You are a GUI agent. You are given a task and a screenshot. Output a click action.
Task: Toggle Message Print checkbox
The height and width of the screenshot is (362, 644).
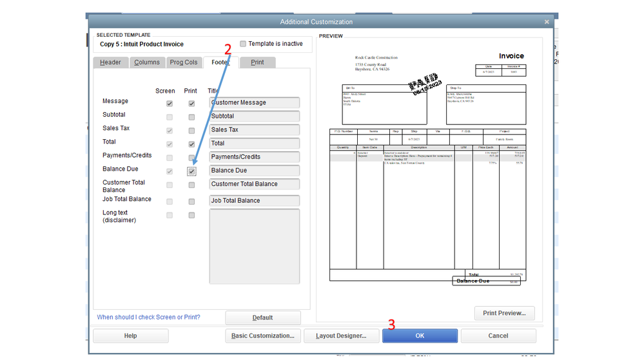(191, 104)
